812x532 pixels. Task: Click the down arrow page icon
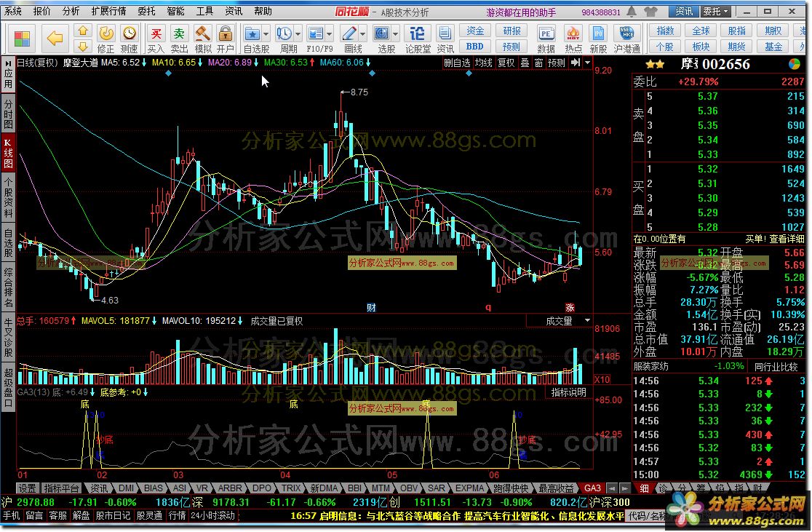83,47
